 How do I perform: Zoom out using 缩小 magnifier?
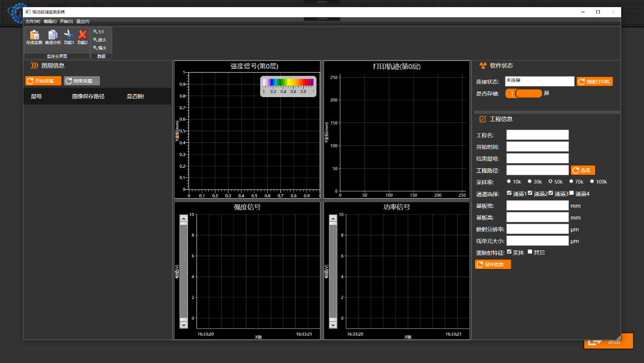pos(99,48)
